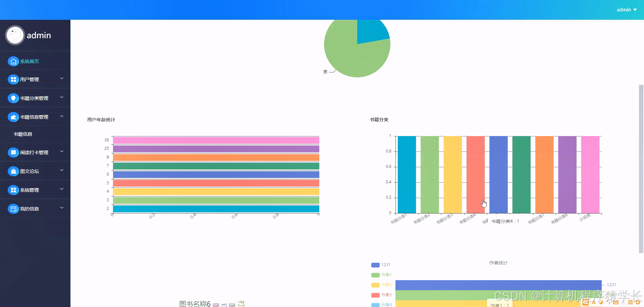Toggle the 作者4 legend item

(381, 305)
